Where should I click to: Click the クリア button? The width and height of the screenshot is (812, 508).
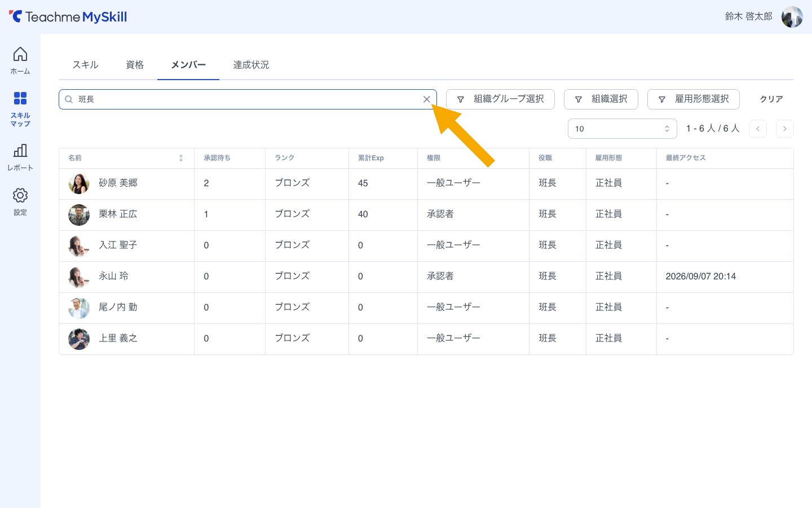771,99
